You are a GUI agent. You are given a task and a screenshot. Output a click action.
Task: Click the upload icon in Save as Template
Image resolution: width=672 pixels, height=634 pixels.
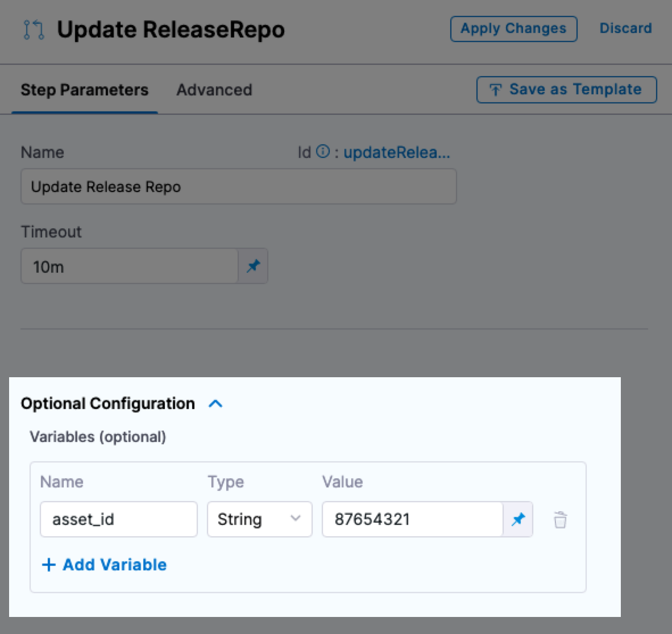coord(496,90)
